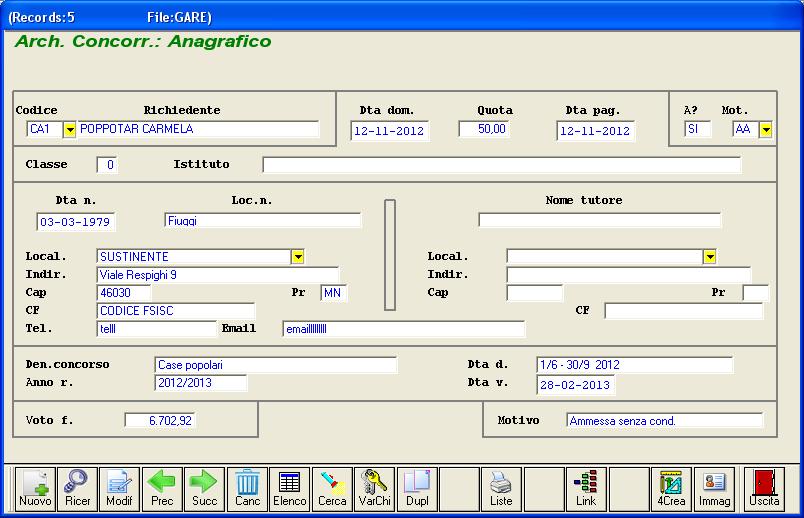Go to previous record with Prec arrow

pyautogui.click(x=162, y=489)
